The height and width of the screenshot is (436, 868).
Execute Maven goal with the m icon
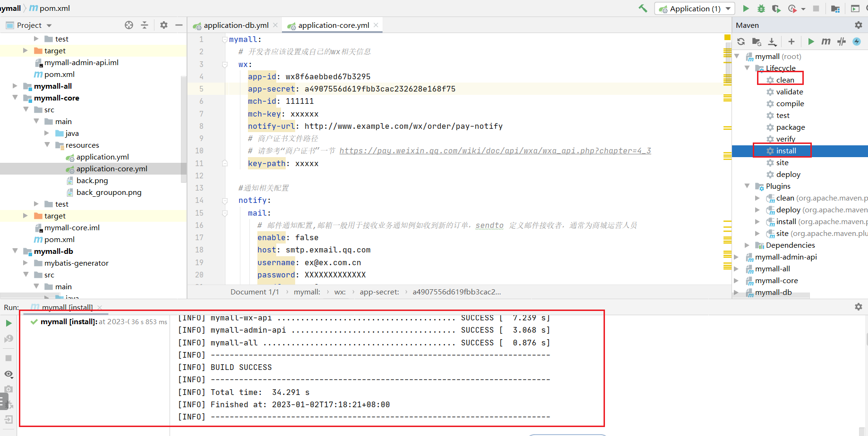pos(826,42)
